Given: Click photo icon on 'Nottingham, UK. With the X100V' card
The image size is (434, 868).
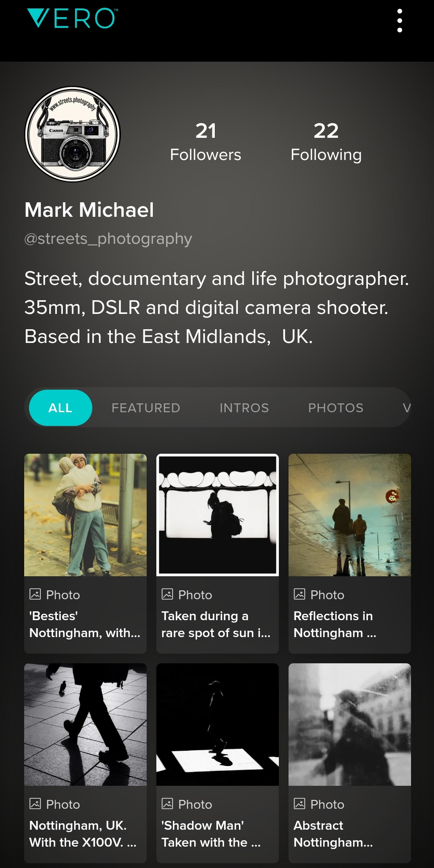Looking at the screenshot, I should 35,804.
